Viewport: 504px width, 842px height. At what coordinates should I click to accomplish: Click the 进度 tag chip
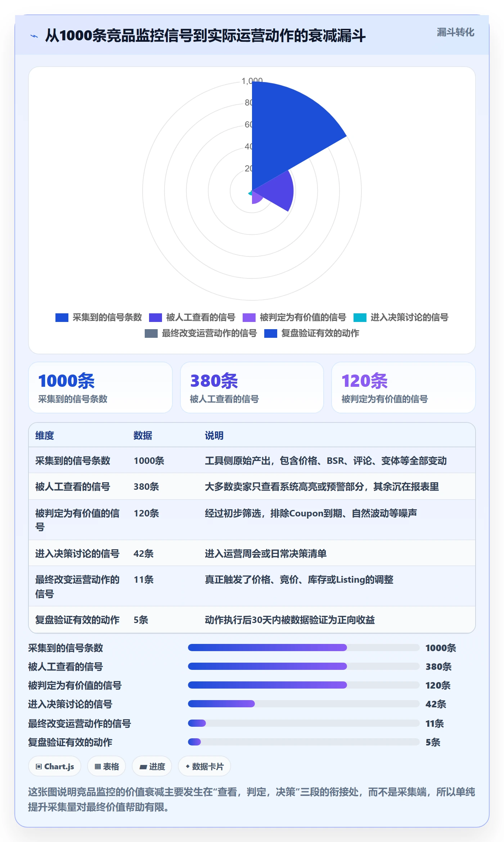click(152, 766)
